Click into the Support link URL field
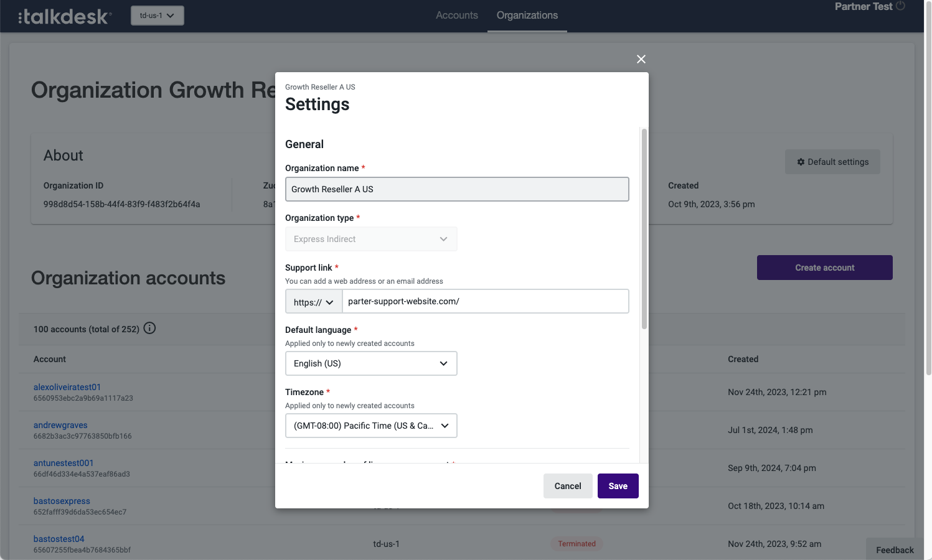This screenshot has height=560, width=932. (486, 301)
